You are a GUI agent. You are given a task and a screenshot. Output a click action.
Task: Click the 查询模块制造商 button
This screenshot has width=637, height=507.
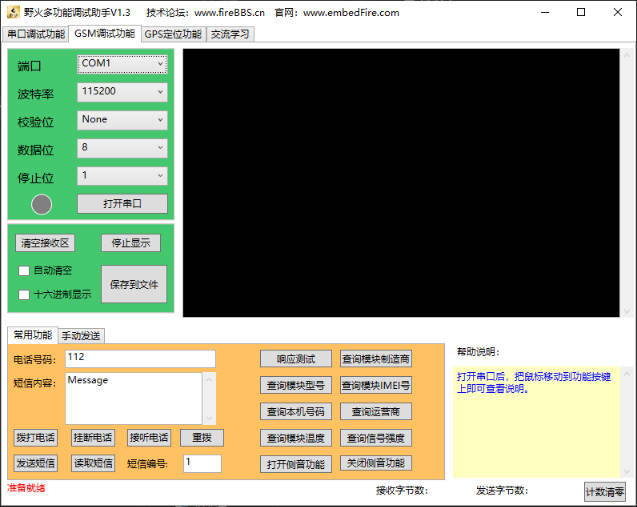(376, 359)
